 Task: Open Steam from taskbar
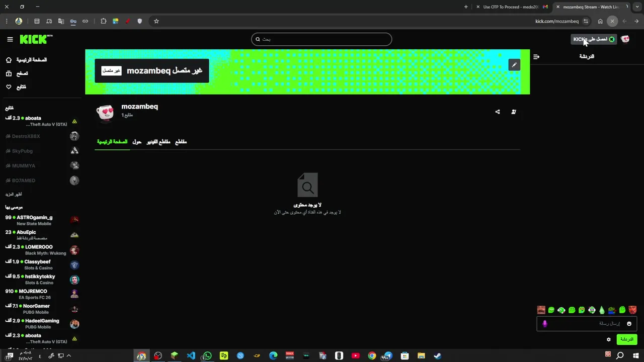(x=438, y=356)
